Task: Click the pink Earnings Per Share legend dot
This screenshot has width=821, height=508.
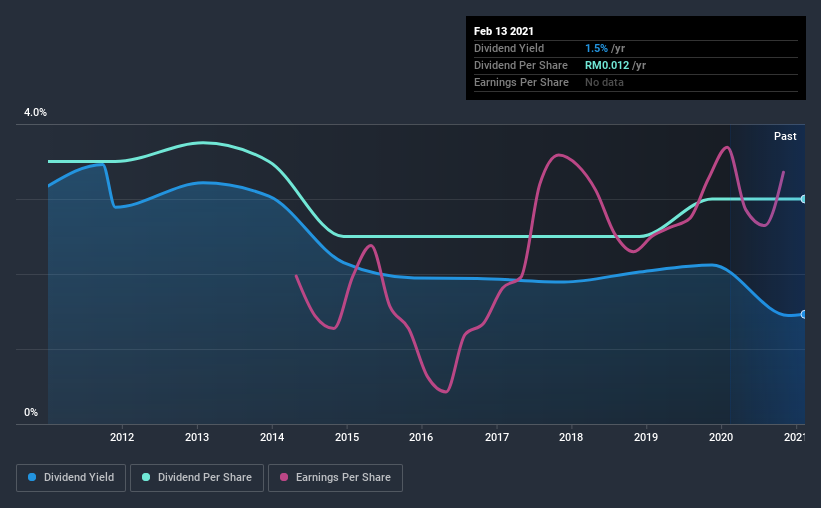Action: point(284,477)
